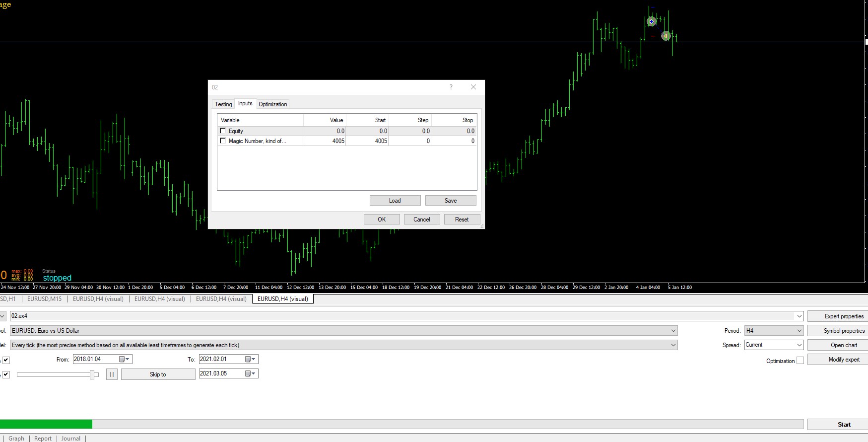Click the visual mode speed slider handle

coord(92,374)
